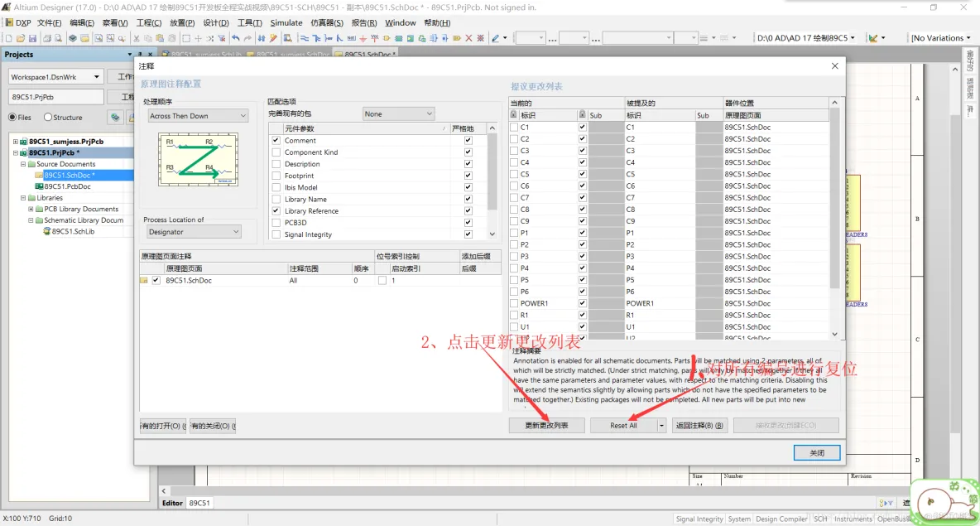Save the active document icon

click(32, 38)
